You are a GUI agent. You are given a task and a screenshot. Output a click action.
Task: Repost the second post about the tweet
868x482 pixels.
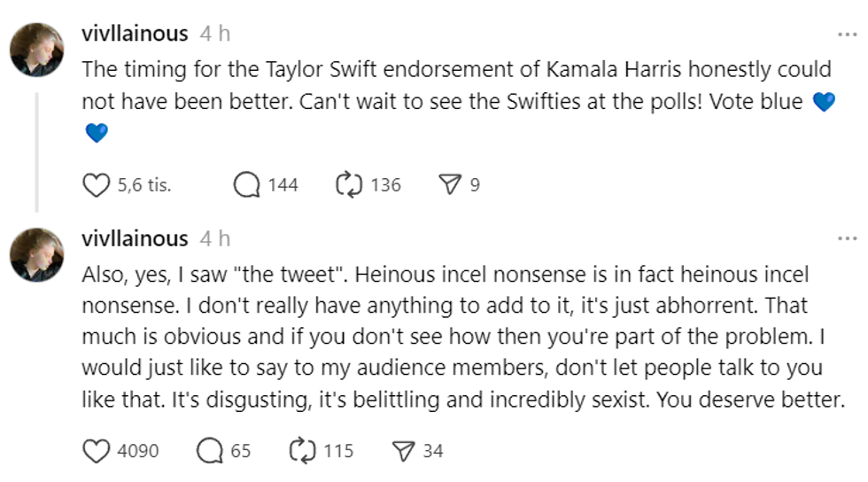tap(301, 451)
